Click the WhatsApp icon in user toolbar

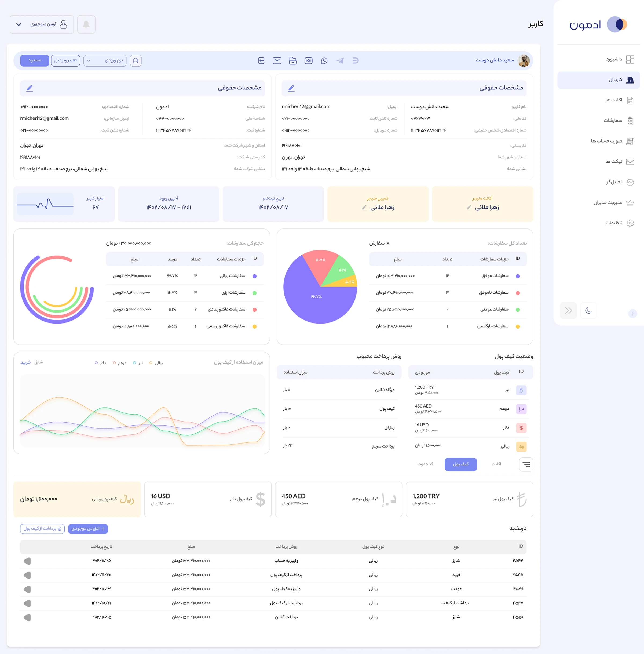coord(324,61)
